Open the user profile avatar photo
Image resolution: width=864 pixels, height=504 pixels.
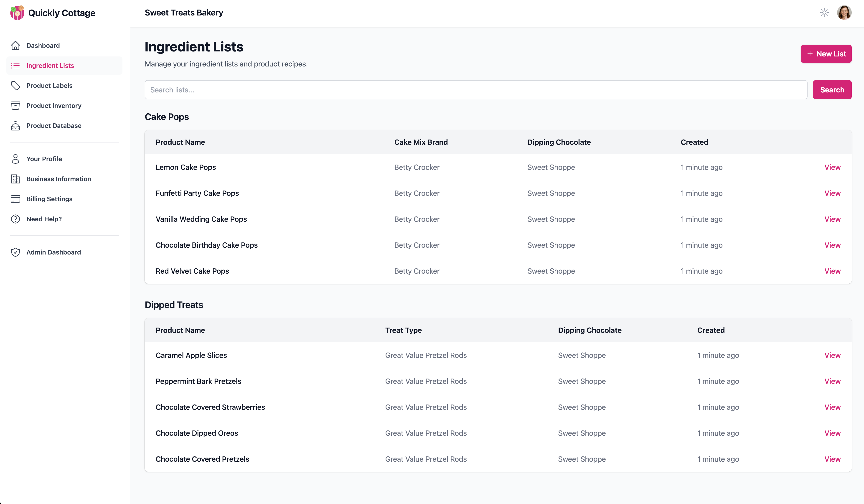pyautogui.click(x=844, y=12)
